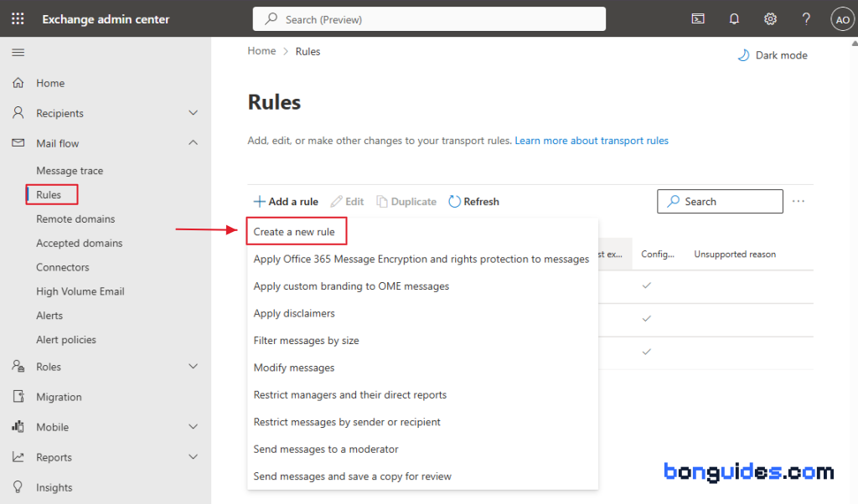Click the Mail flow envelope icon

[x=18, y=142]
